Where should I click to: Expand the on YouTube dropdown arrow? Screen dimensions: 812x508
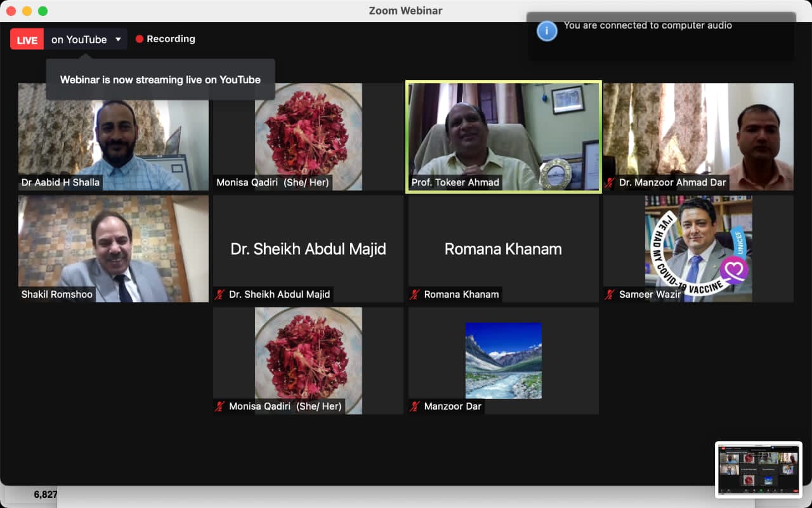[118, 39]
